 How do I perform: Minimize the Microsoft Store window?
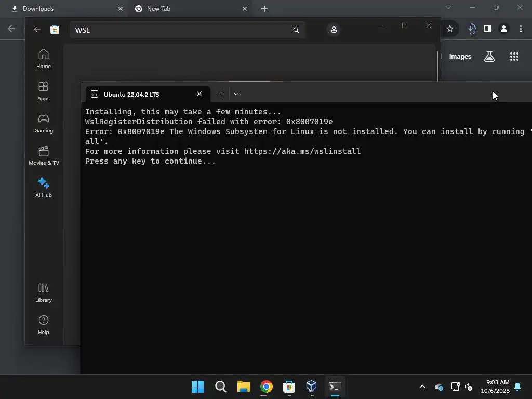click(x=381, y=25)
